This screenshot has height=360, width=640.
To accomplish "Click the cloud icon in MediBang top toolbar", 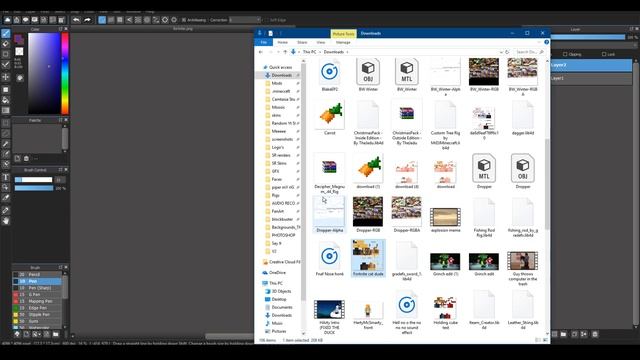I will (x=7, y=20).
